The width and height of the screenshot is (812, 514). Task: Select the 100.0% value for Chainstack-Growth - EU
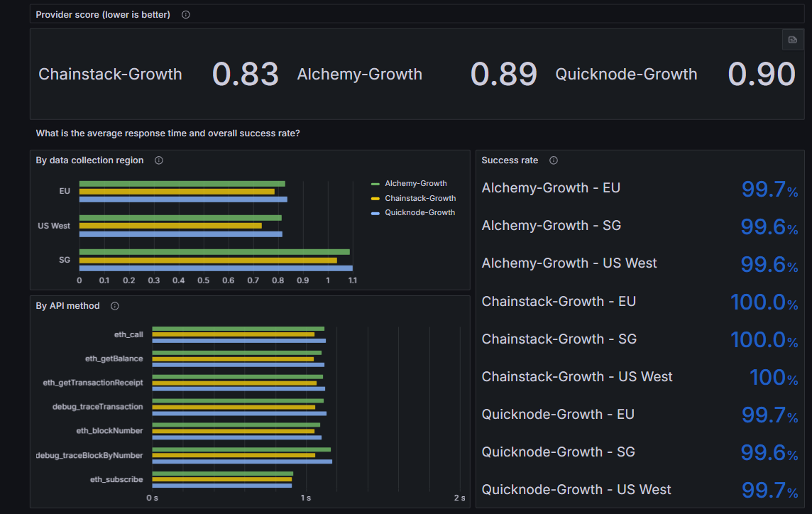pos(764,302)
